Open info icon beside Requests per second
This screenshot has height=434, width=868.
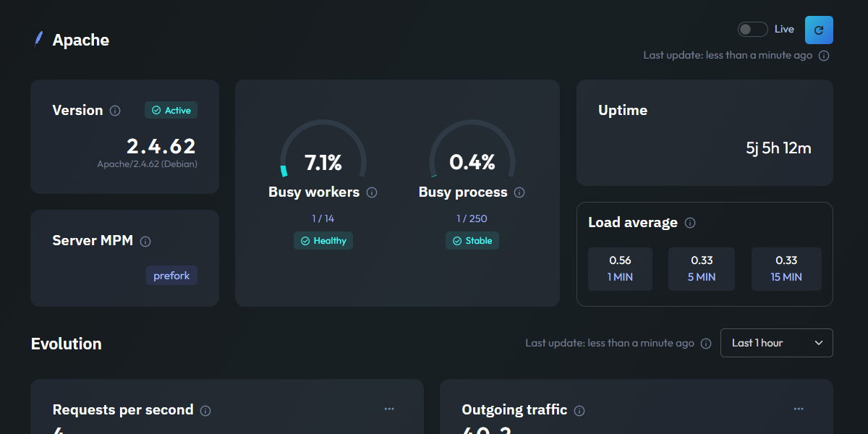pyautogui.click(x=205, y=411)
